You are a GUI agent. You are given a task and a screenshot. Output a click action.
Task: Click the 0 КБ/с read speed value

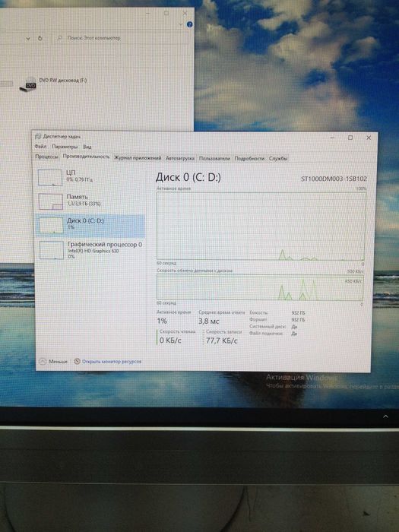point(170,340)
